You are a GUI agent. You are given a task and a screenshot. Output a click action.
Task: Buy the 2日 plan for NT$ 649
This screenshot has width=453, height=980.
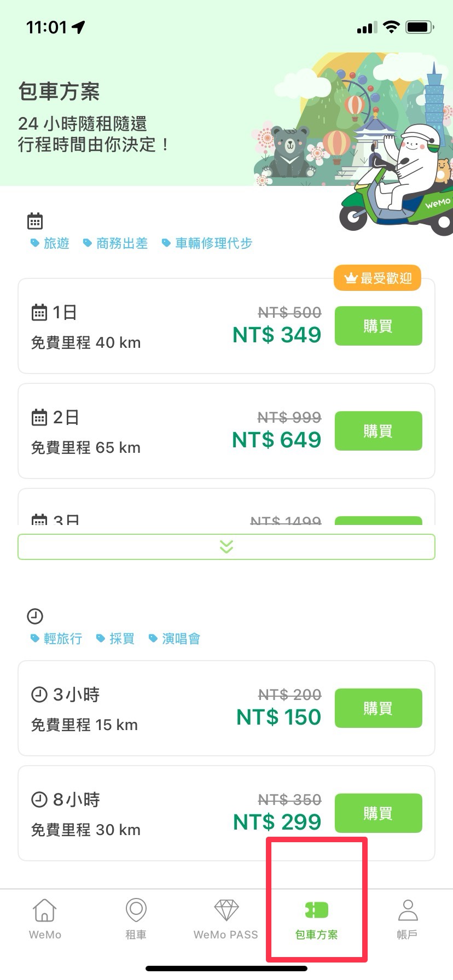point(378,431)
